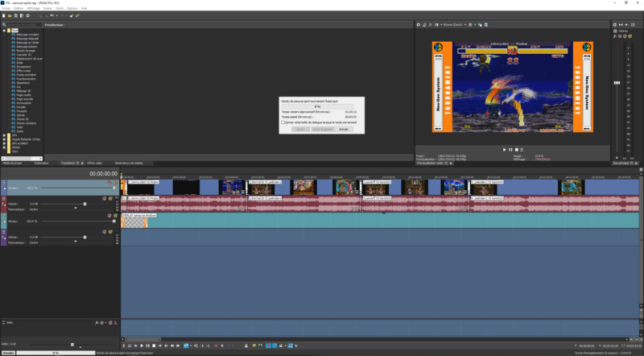Switch to the Explorateur tab
The width and height of the screenshot is (644, 356).
[x=42, y=164]
